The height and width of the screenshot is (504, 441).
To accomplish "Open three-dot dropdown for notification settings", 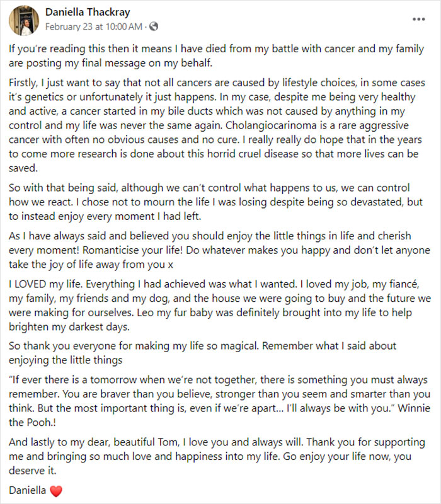I will (x=419, y=20).
